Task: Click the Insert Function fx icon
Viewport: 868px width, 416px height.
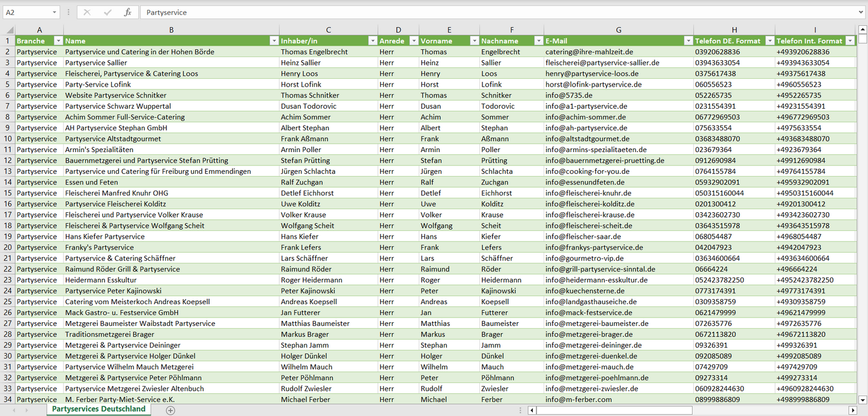Action: [x=127, y=12]
